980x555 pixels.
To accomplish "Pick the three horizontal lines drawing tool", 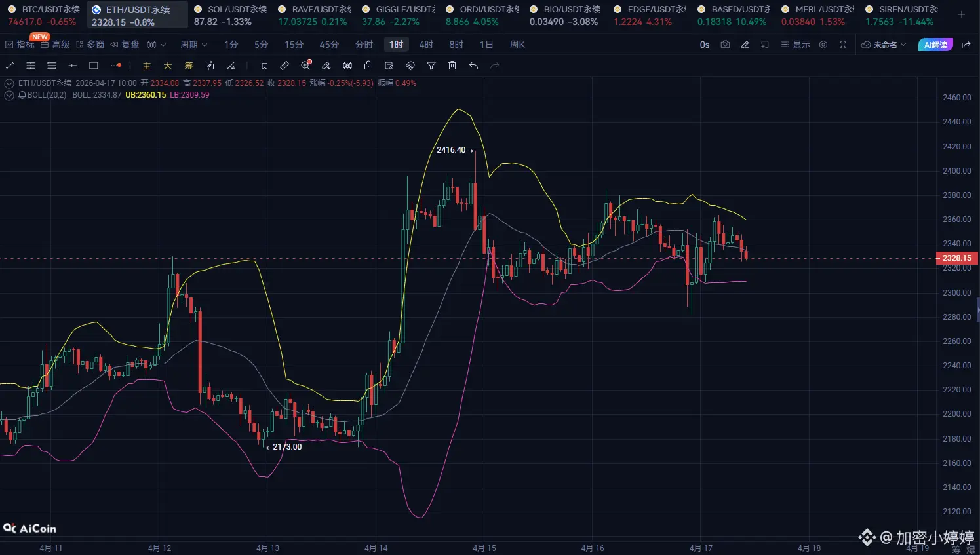I will click(x=52, y=66).
